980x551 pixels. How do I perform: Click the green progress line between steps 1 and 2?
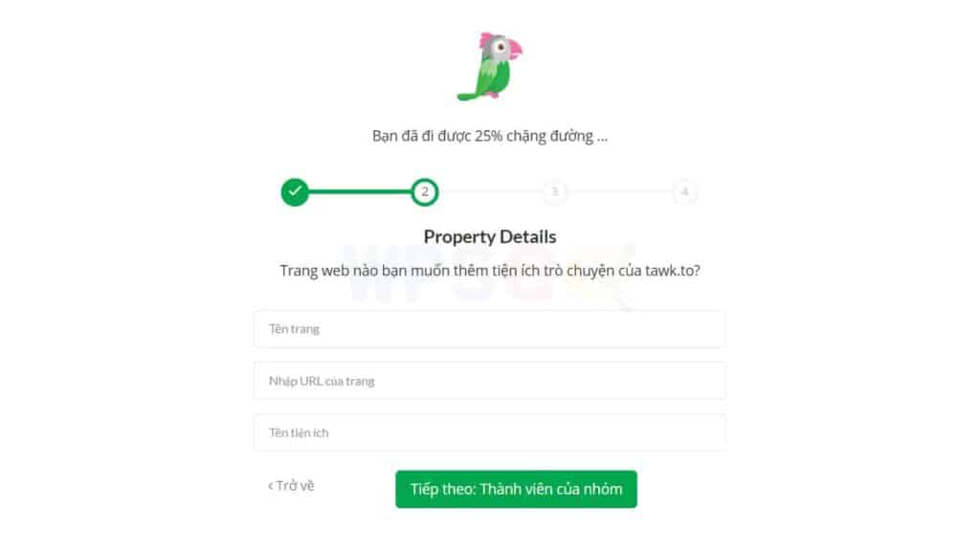tap(360, 191)
